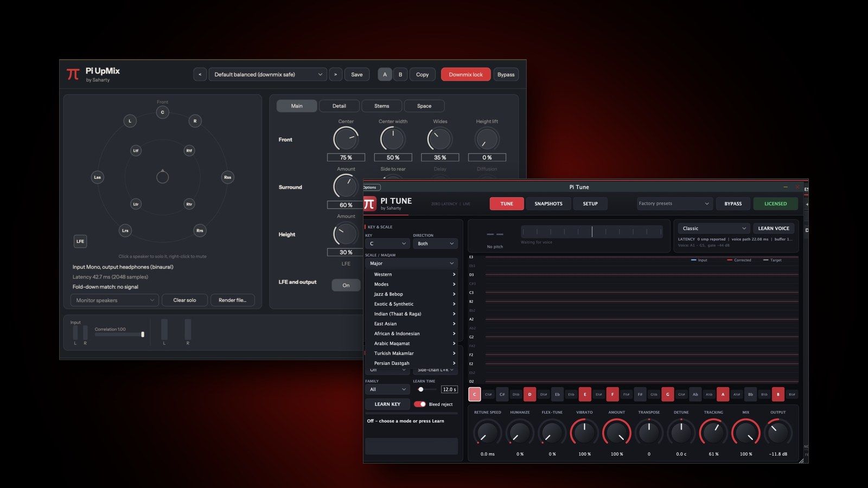Click the Learn Time slider
Viewport: 868px width, 488px height.
[x=426, y=389]
